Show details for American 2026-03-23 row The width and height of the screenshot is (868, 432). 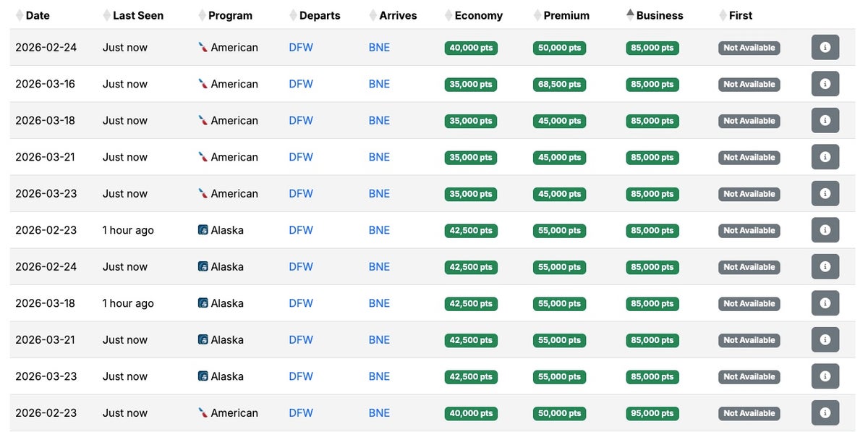coord(825,194)
